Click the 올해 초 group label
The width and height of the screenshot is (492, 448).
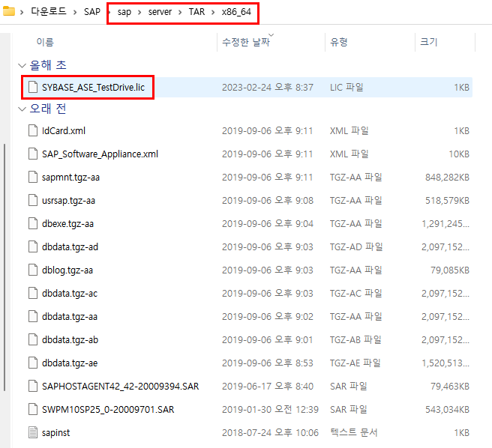tap(48, 65)
